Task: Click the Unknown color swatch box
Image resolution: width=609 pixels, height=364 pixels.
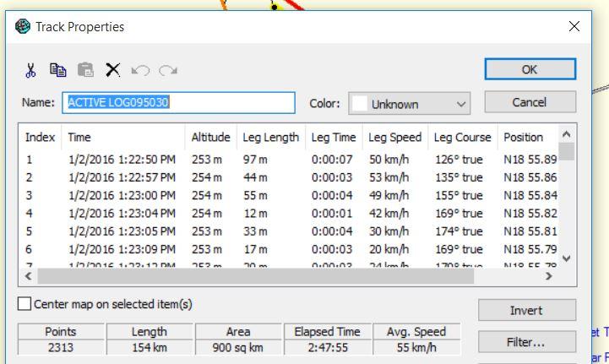Action: (360, 104)
